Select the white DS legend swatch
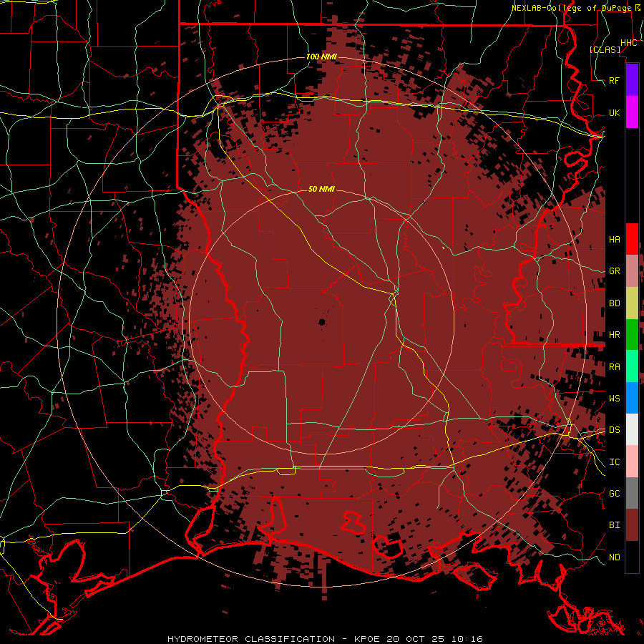Viewport: 644px width, 644px height. [632, 429]
